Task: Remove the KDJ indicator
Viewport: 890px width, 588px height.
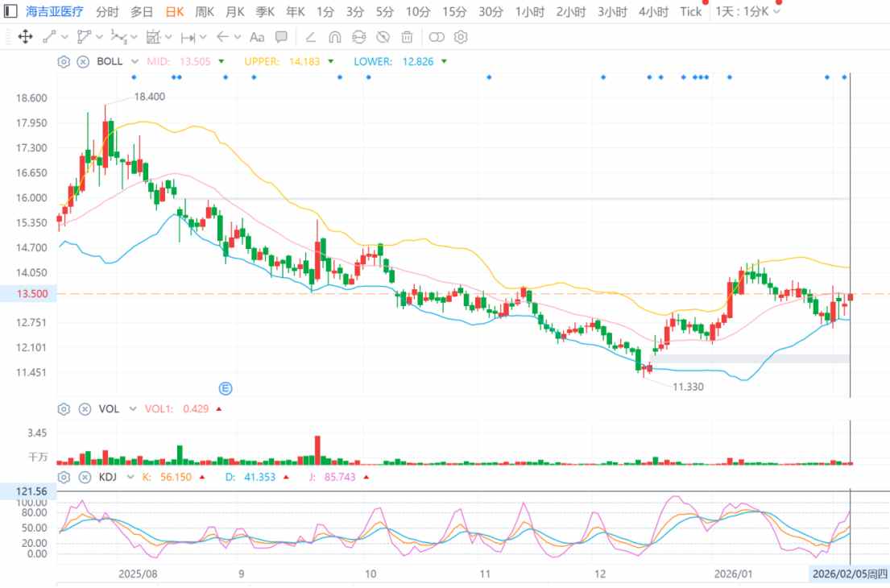Action: [82, 477]
